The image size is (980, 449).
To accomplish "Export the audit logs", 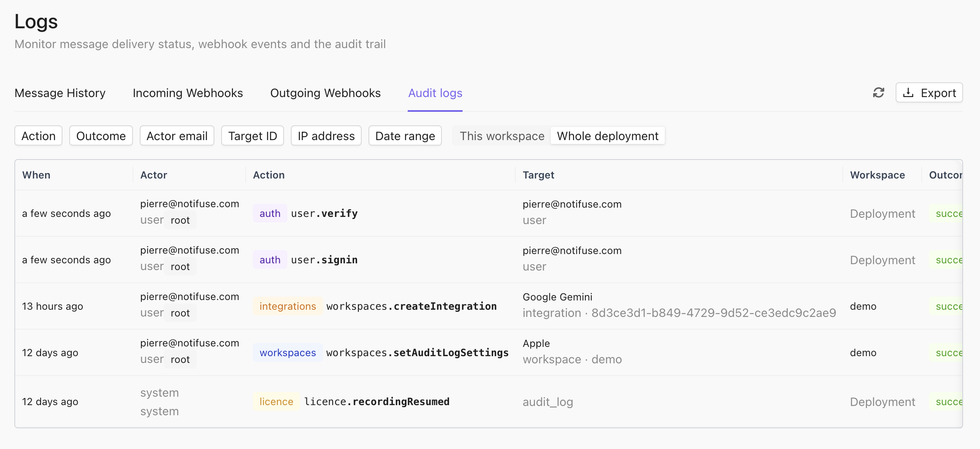I will (929, 92).
